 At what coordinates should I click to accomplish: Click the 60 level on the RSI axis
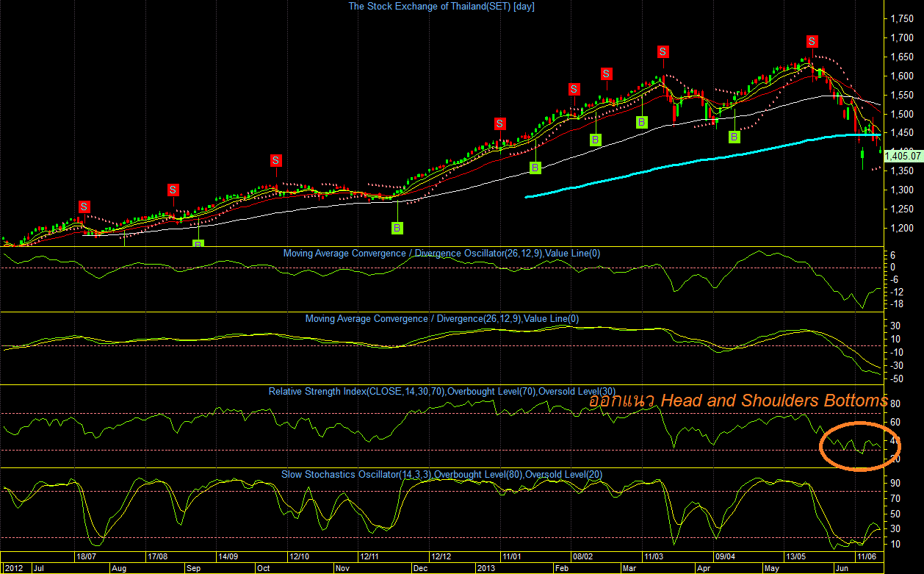click(895, 423)
